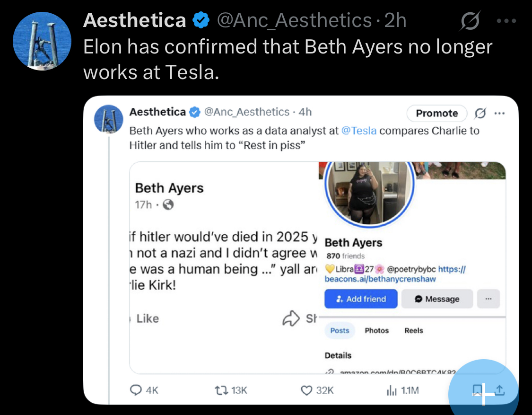Open the @Tesla mention link
The height and width of the screenshot is (415, 532).
point(359,131)
